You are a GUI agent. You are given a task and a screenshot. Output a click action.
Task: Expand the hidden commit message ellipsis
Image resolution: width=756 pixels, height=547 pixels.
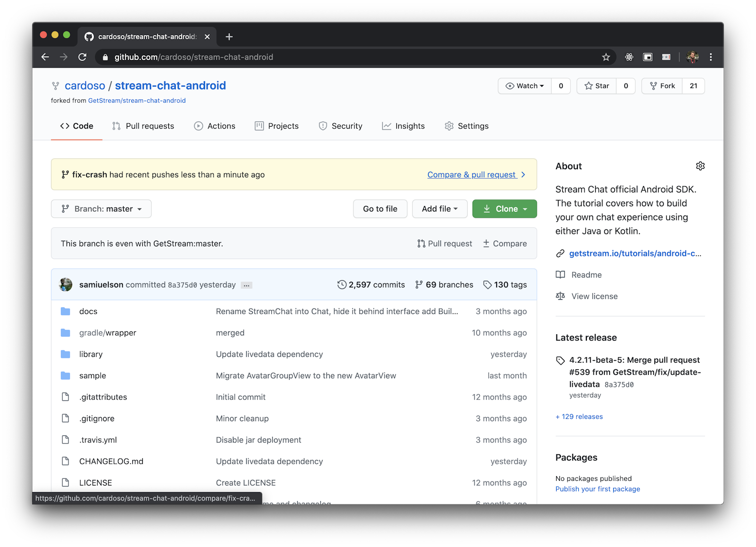(246, 285)
